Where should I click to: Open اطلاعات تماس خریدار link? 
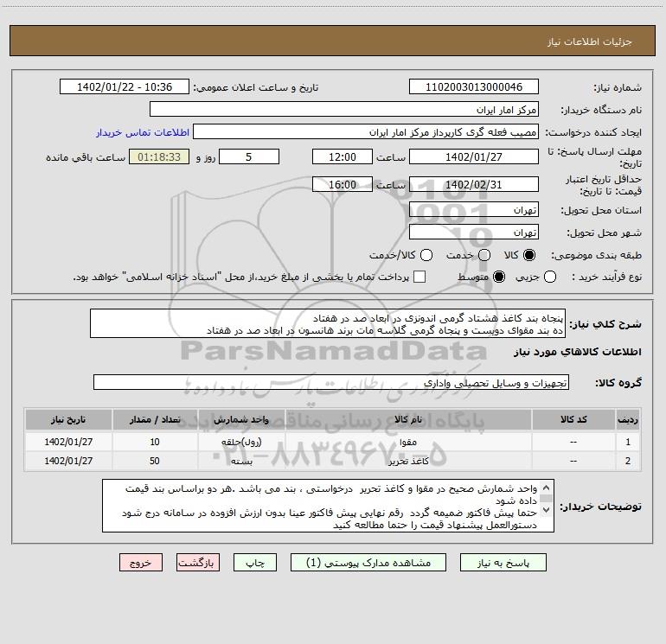coord(143,132)
